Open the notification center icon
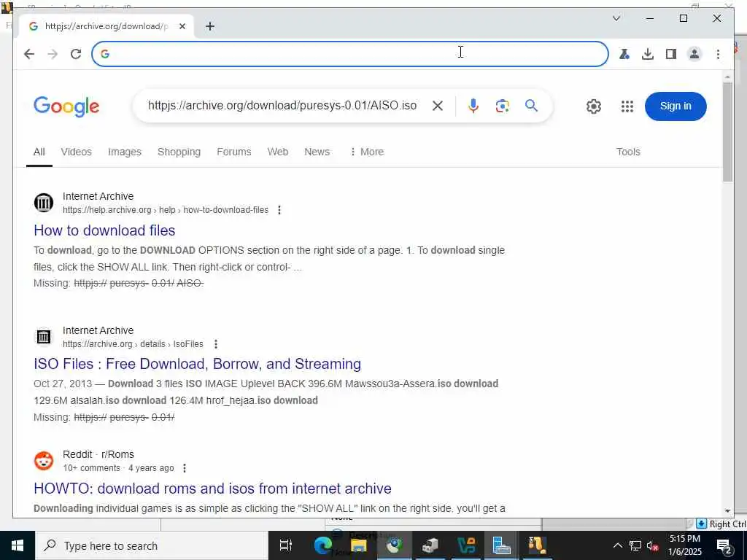The image size is (747, 560). [724, 545]
